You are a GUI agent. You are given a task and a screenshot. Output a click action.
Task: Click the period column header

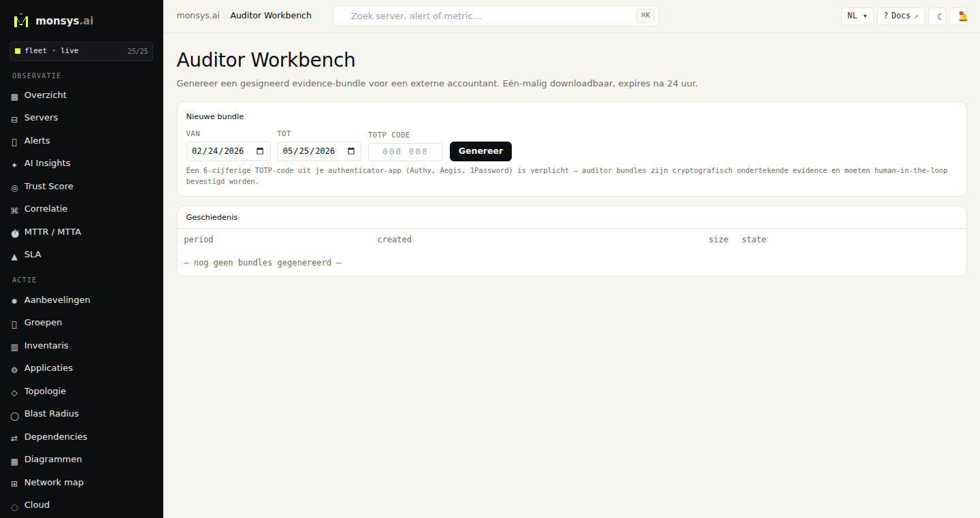click(198, 240)
